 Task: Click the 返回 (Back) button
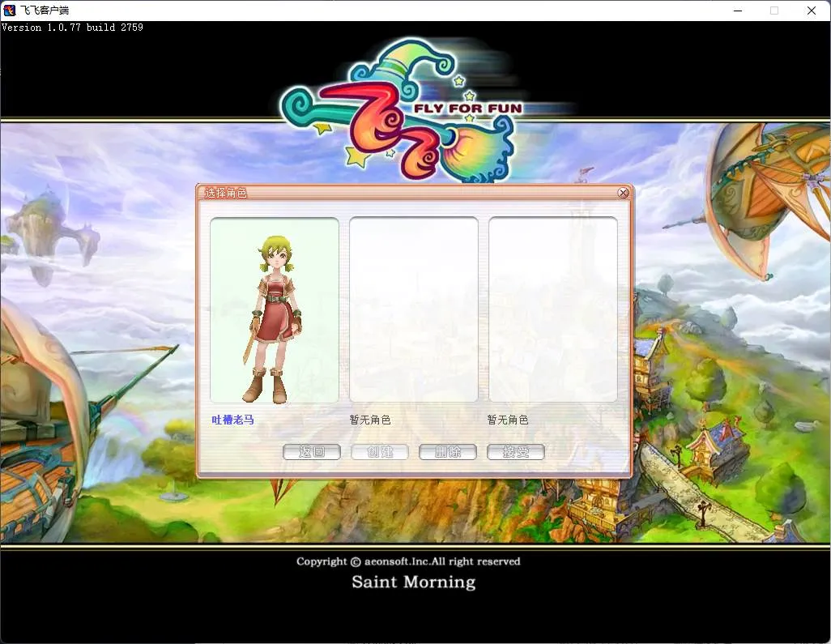(x=312, y=452)
